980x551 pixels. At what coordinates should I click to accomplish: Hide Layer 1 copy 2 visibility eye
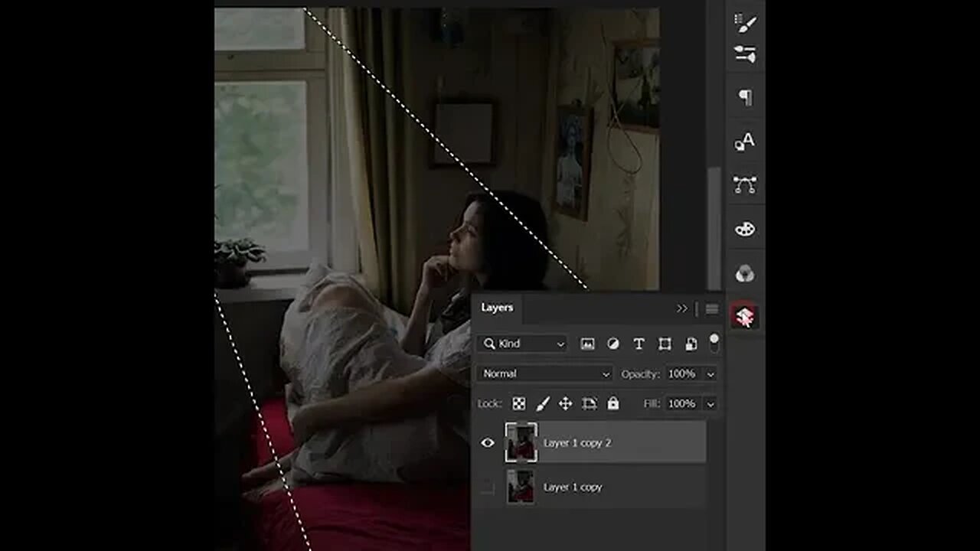pos(488,442)
